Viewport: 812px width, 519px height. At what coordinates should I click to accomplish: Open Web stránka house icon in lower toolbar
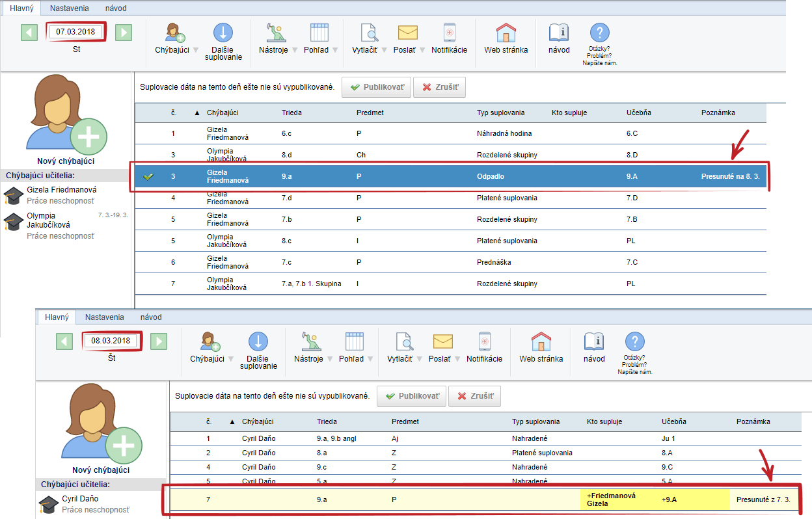pos(541,342)
